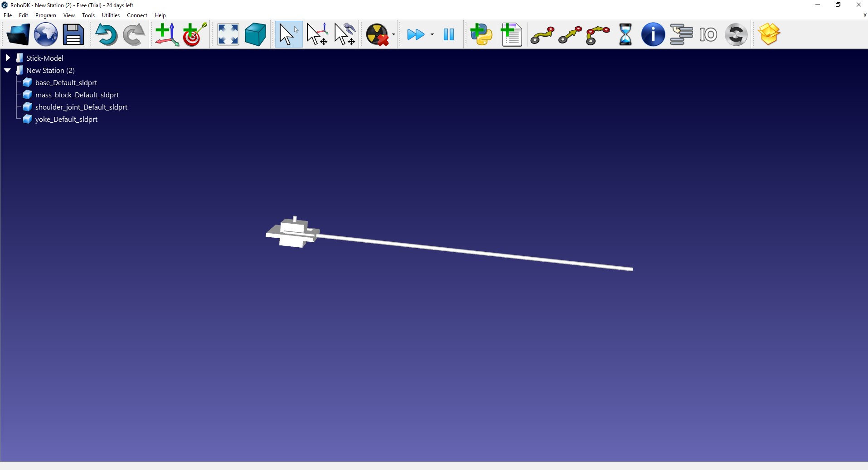Collapse the New Station (2) node
This screenshot has width=868, height=470.
8,70
